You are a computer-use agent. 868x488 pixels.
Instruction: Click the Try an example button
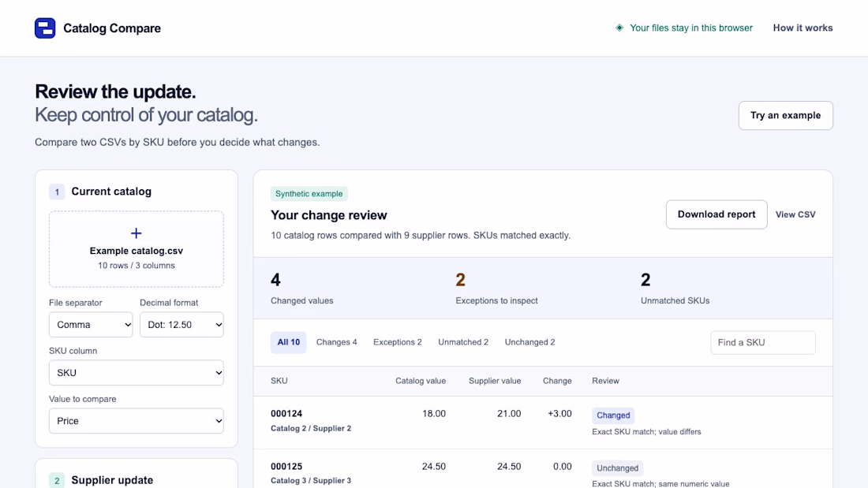pyautogui.click(x=785, y=116)
